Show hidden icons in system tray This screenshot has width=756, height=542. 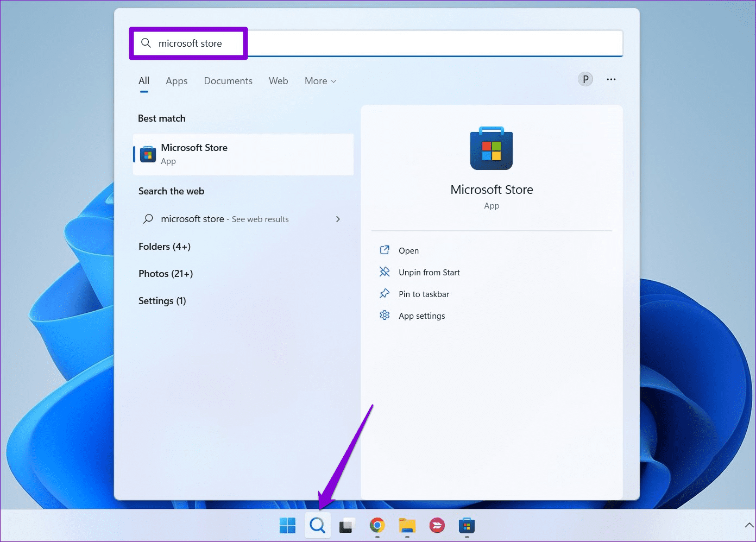click(749, 526)
